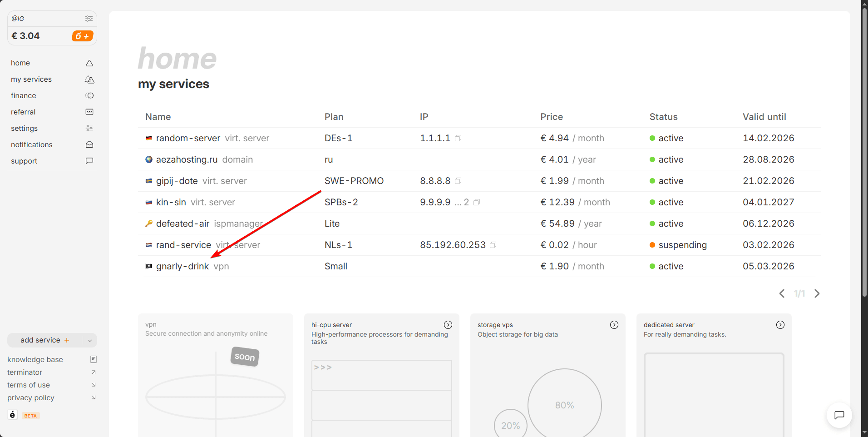Screen dimensions: 868x437
Task: Click the account settings sliders icon beside @IG
Action: pyautogui.click(x=89, y=19)
